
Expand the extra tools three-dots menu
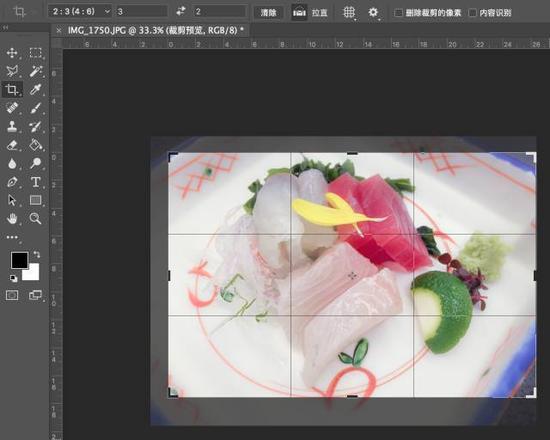tap(12, 237)
